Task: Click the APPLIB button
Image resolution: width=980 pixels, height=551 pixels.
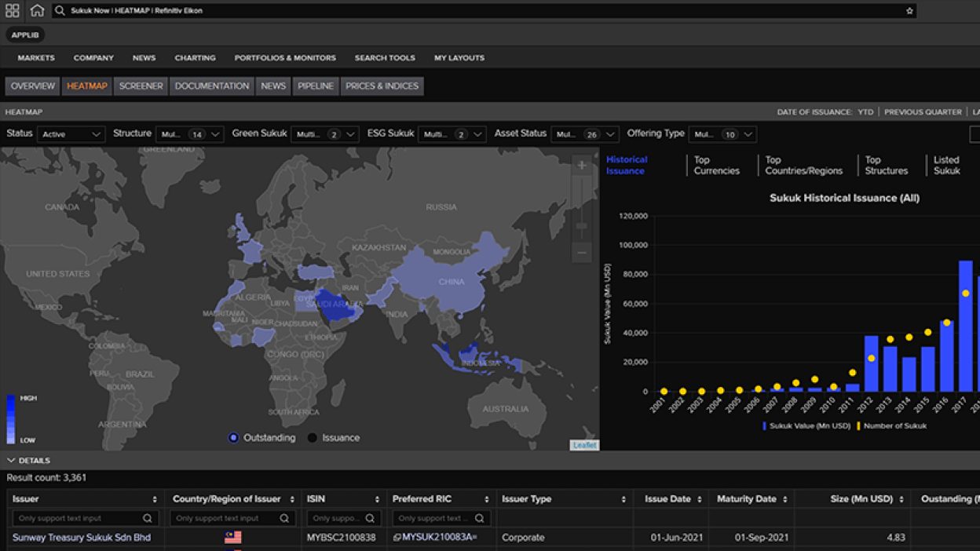Action: click(24, 35)
